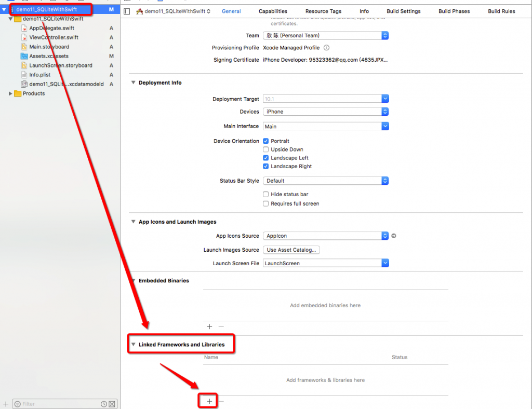The width and height of the screenshot is (532, 409).
Task: Click the Products folder icon
Action: 18,93
